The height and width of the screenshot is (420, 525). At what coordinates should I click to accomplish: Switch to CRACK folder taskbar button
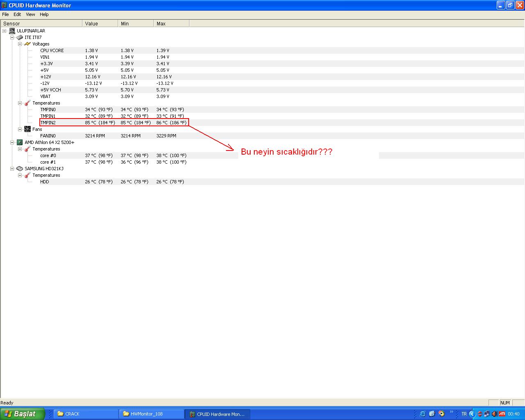click(x=86, y=414)
